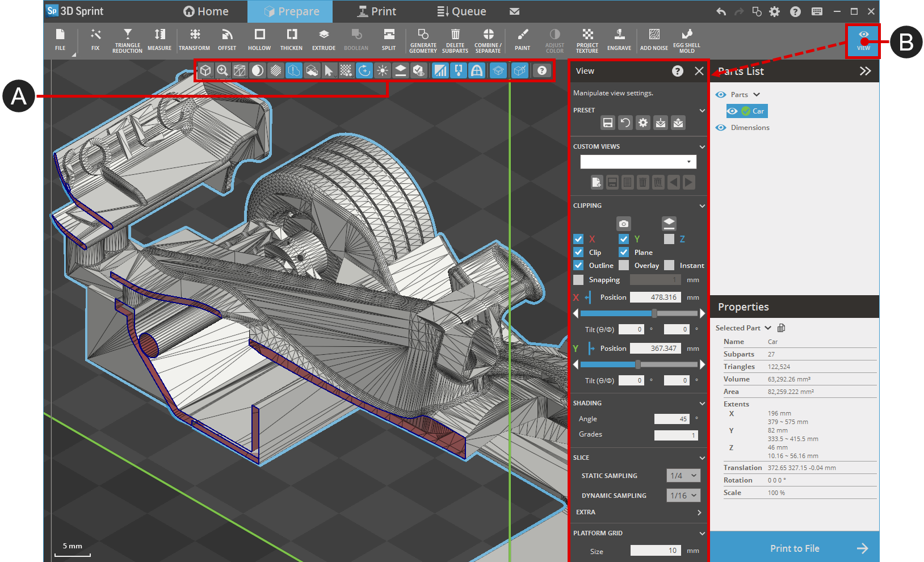Open the Static Sampling dropdown
The height and width of the screenshot is (562, 924).
click(683, 476)
